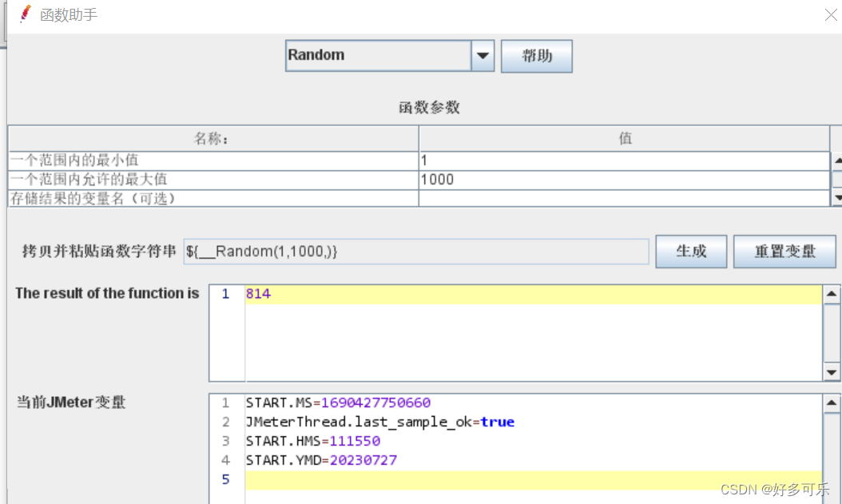This screenshot has width=842, height=504.
Task: Click the function string field ${__Random(1,1000,)}
Action: 416,252
